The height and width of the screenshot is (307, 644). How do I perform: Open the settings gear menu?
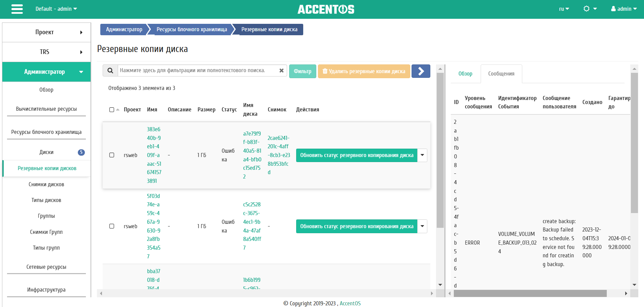pyautogui.click(x=590, y=9)
